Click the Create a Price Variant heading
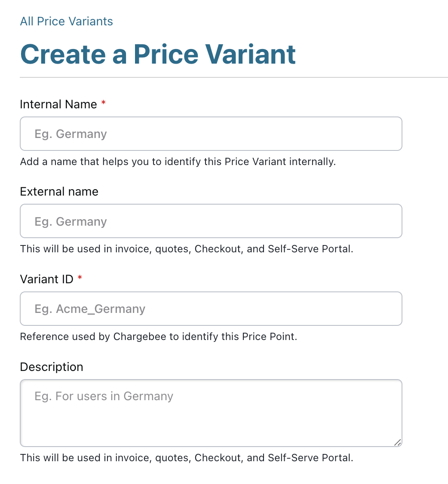Image resolution: width=448 pixels, height=484 pixels. click(x=158, y=54)
